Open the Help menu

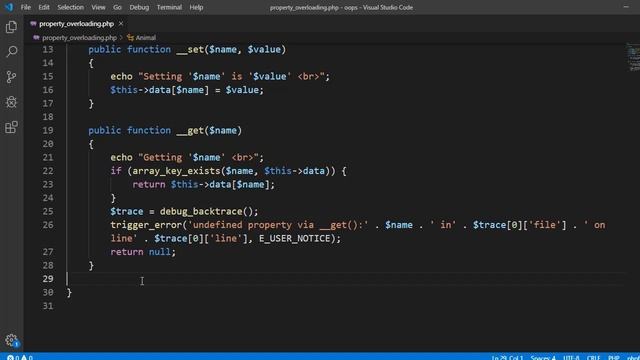click(x=196, y=7)
